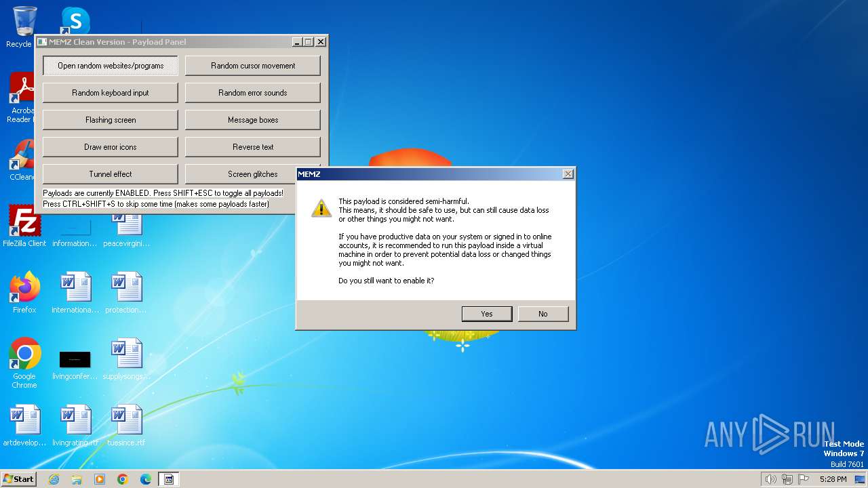Toggle Message boxes payload
This screenshot has height=488, width=868.
(x=253, y=120)
